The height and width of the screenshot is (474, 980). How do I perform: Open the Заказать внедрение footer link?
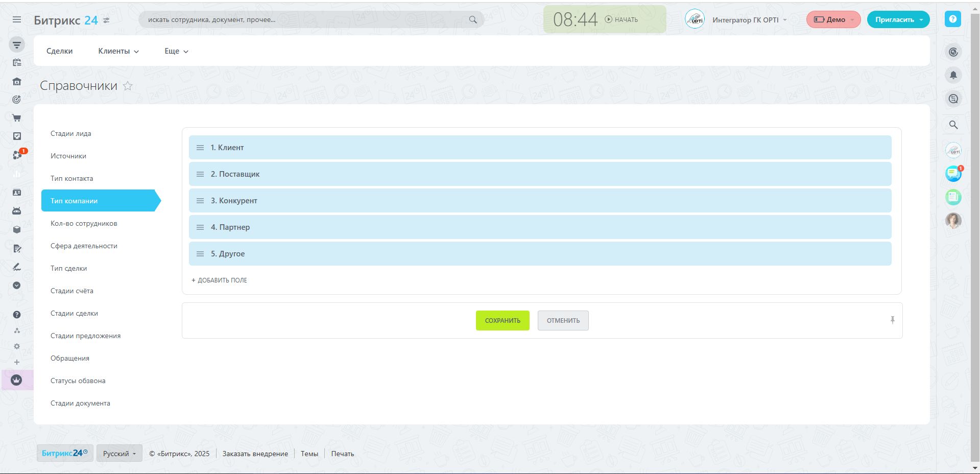(255, 454)
